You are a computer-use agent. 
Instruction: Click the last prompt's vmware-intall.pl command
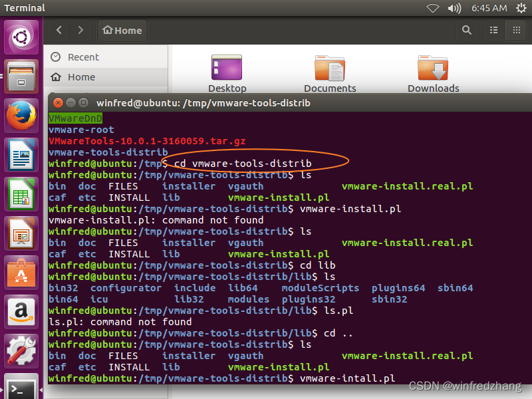(347, 378)
